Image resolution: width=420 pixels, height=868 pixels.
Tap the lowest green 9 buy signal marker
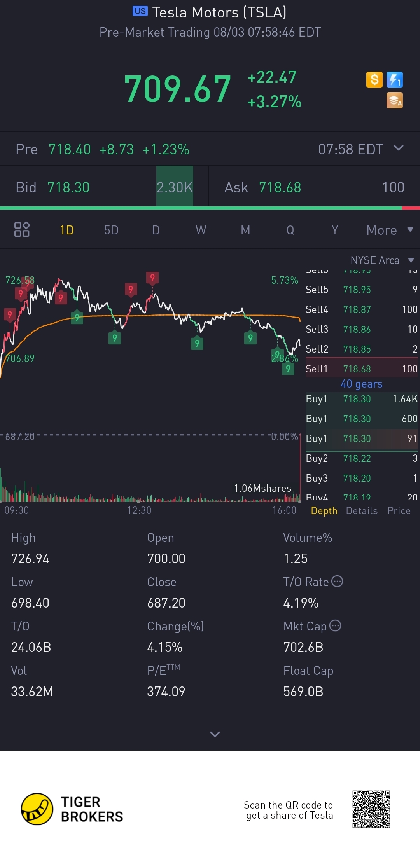coord(288,369)
